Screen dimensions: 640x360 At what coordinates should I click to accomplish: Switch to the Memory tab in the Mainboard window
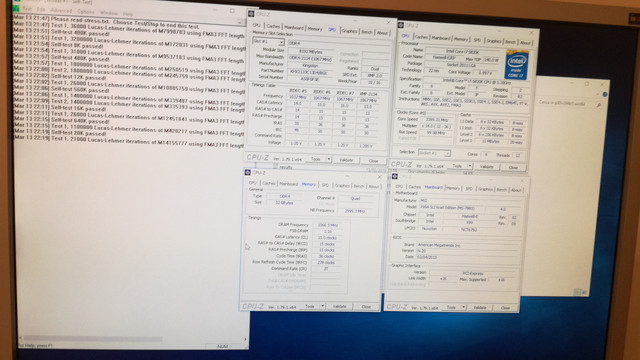[x=453, y=188]
